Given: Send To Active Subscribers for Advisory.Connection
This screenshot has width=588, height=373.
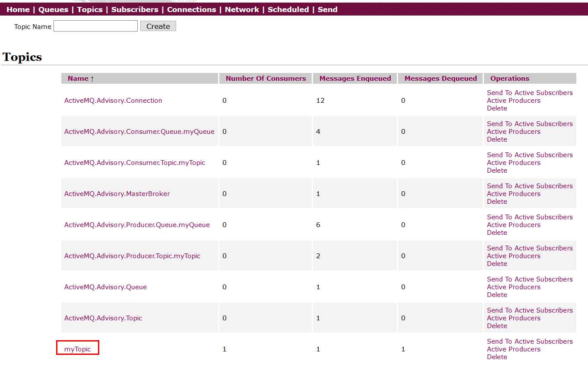Looking at the screenshot, I should point(530,93).
